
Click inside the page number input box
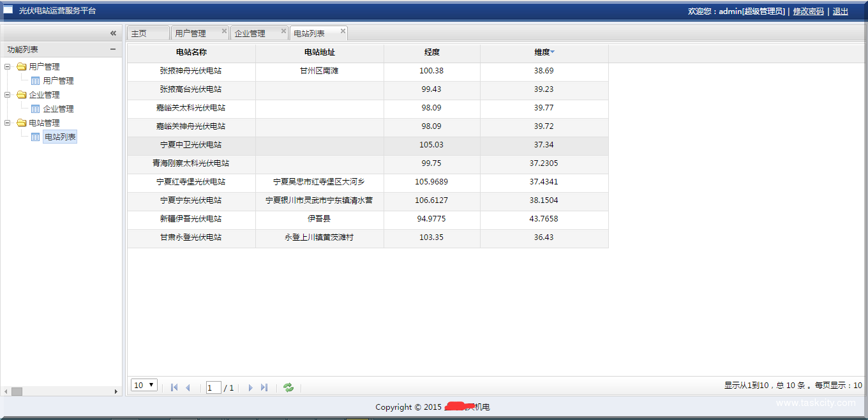pyautogui.click(x=213, y=387)
